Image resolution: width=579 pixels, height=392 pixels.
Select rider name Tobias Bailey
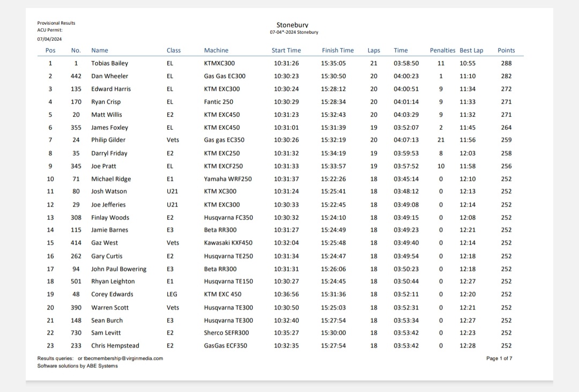coord(110,63)
